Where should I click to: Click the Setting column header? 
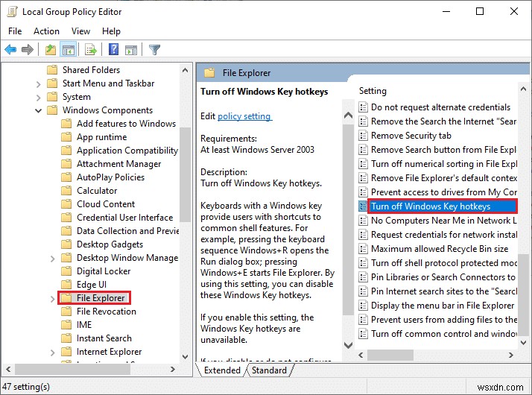pos(373,91)
